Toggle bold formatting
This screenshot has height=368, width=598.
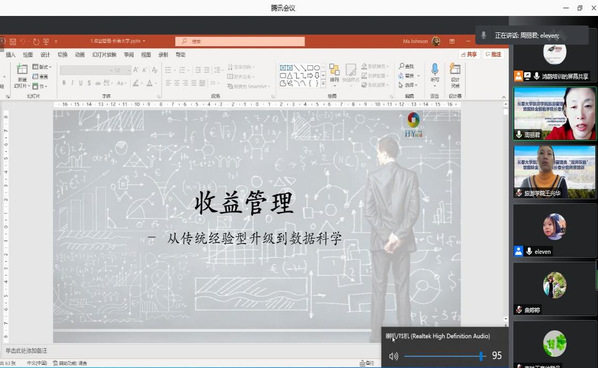pyautogui.click(x=64, y=83)
